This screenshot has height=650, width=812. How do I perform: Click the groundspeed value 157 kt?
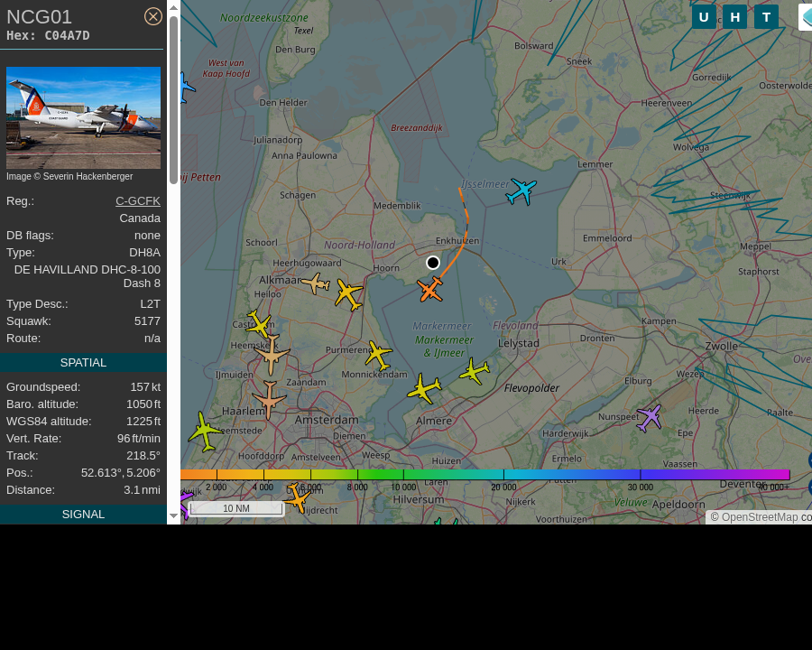coord(145,387)
